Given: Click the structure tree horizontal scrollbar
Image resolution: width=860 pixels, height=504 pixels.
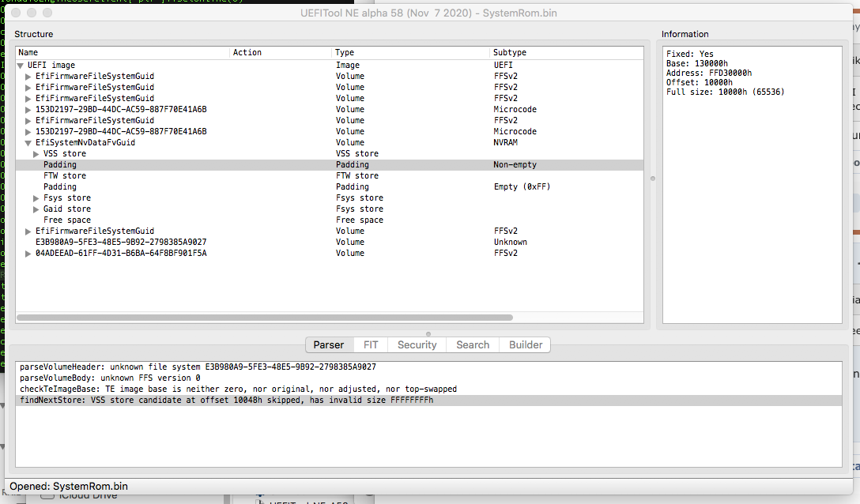Looking at the screenshot, I should (x=265, y=318).
